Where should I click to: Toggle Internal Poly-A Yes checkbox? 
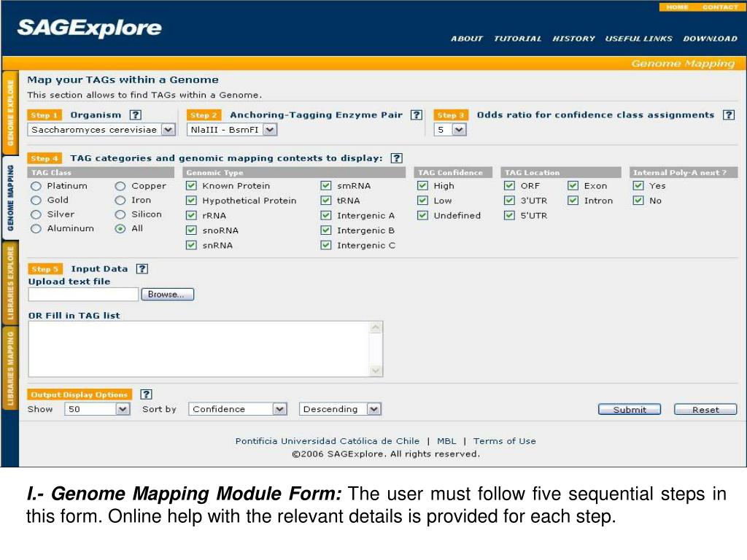click(638, 186)
